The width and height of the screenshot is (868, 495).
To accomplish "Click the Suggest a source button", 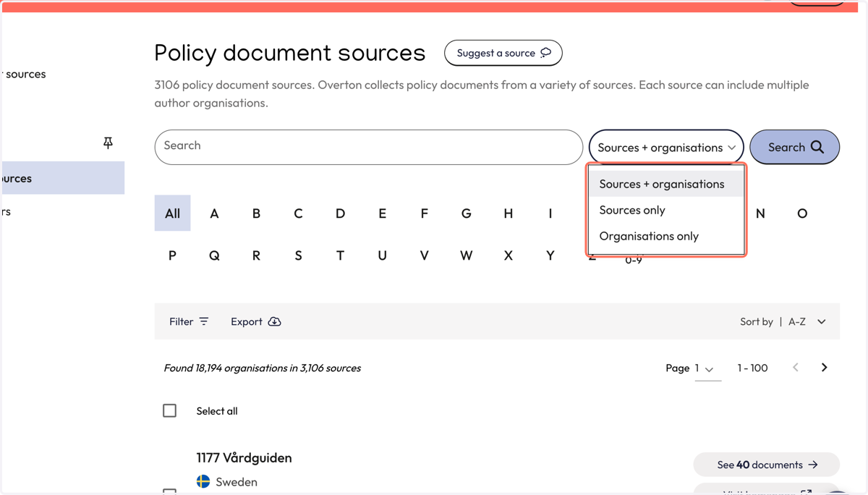I will click(503, 53).
